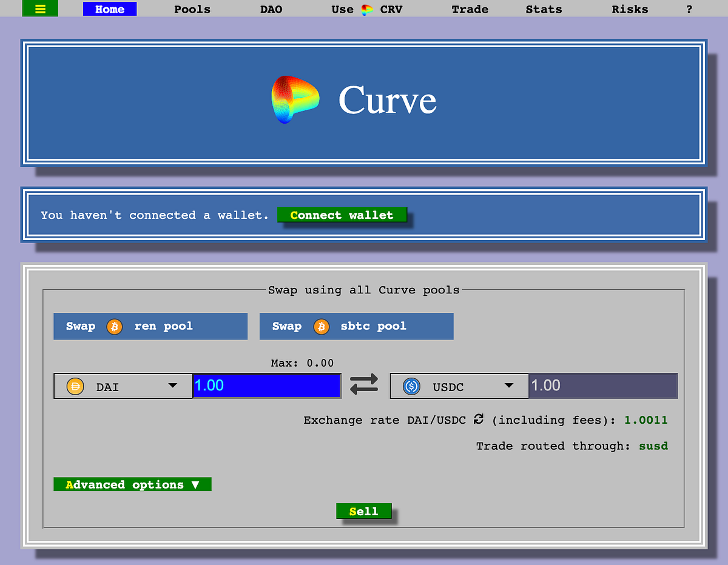Image resolution: width=728 pixels, height=565 pixels.
Task: Open the green hamburger menu
Action: (40, 8)
